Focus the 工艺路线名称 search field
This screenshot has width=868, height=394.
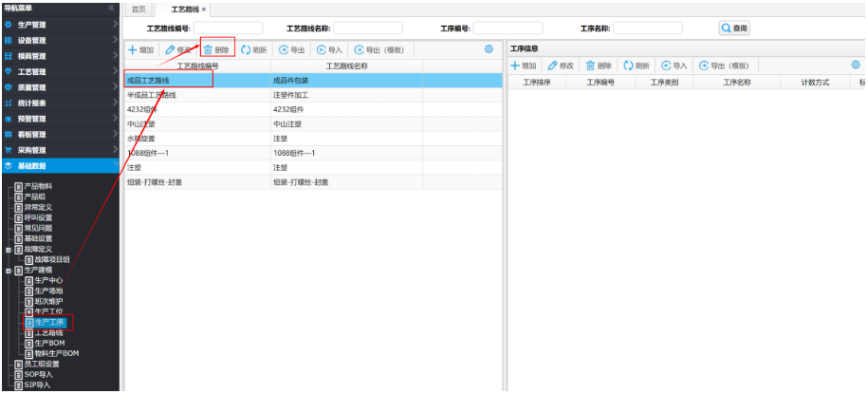tap(368, 28)
